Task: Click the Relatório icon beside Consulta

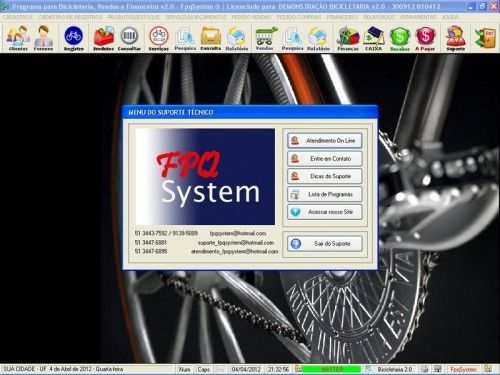Action: tap(237, 38)
